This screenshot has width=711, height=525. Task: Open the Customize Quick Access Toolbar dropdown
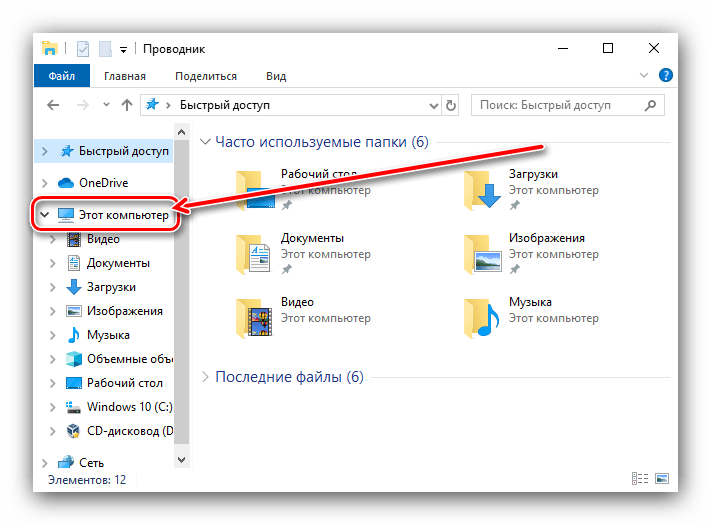coord(123,50)
